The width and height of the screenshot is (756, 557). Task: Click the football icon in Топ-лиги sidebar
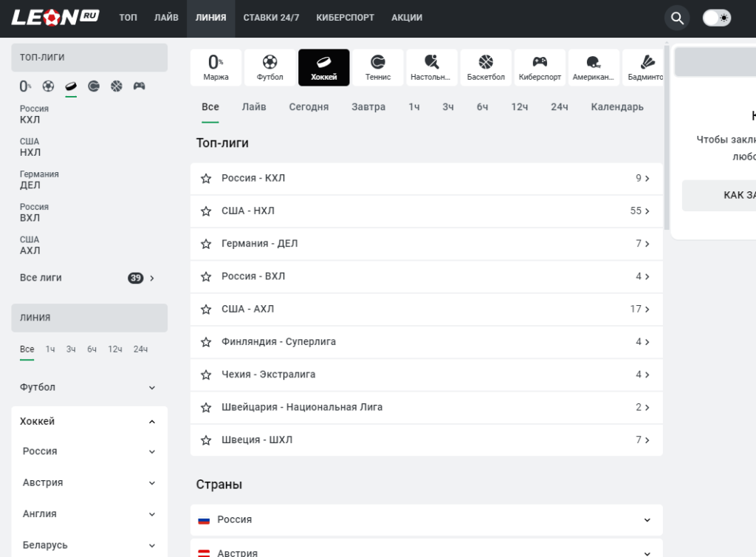tap(48, 86)
